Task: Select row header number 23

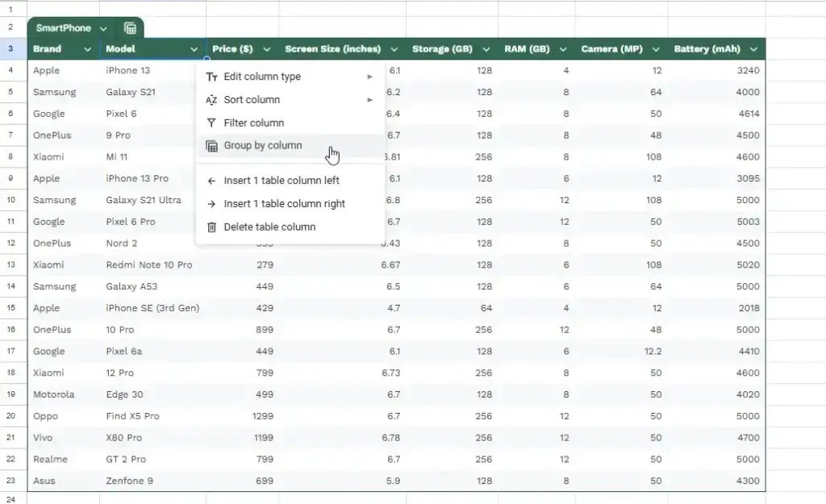Action: click(10, 481)
